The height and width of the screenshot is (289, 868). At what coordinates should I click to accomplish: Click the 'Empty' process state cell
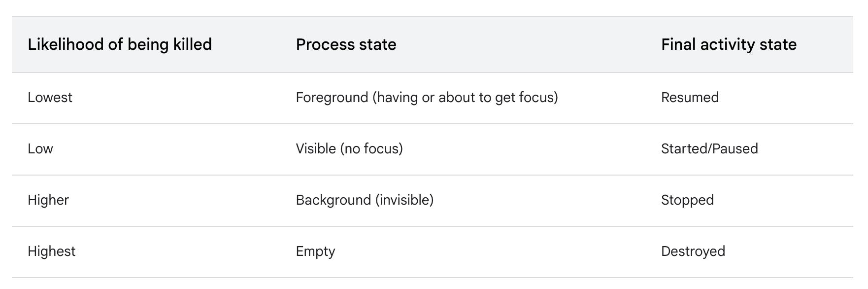click(x=315, y=252)
